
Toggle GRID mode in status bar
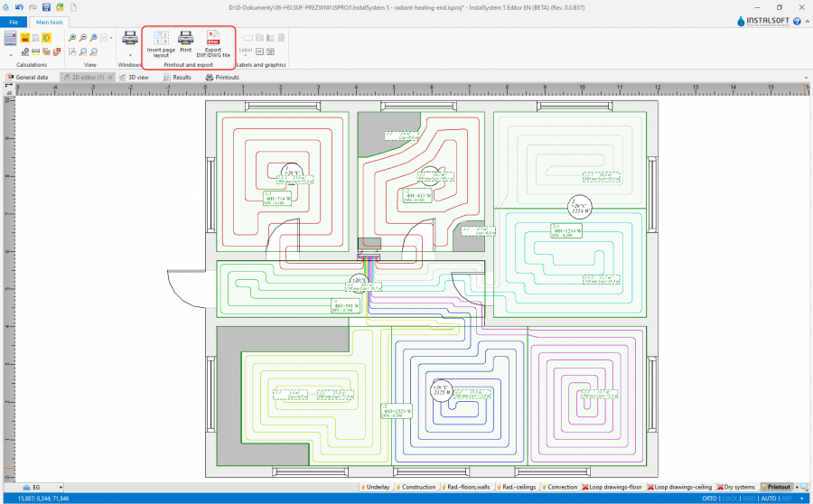[x=749, y=498]
